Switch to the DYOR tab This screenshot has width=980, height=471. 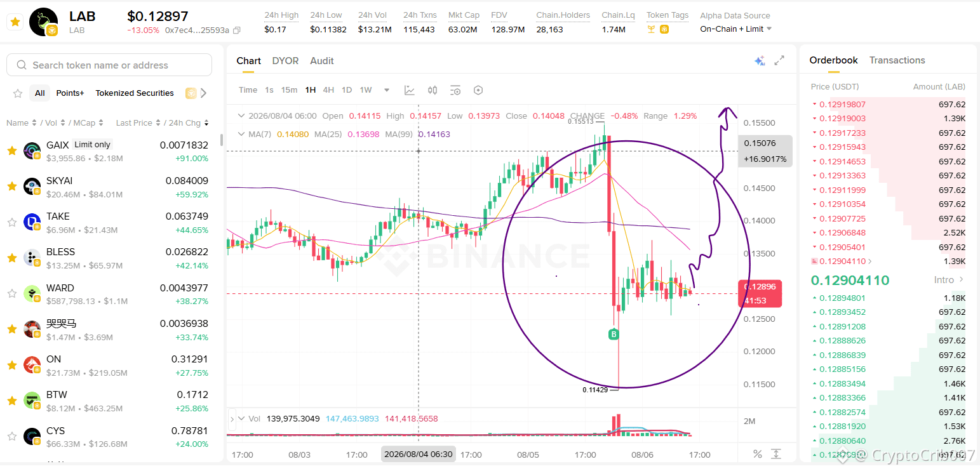[x=285, y=61]
